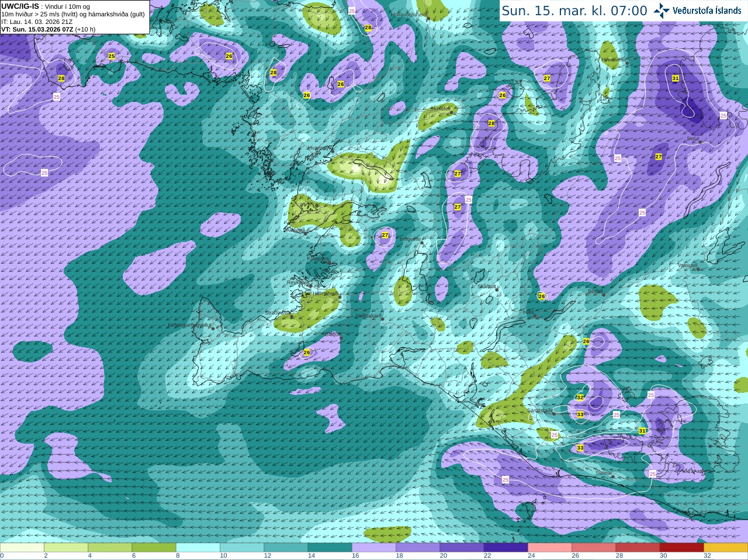The image size is (748, 560).
Task: Select the 6–8 m/s green legend swatch
Action: [x=154, y=548]
